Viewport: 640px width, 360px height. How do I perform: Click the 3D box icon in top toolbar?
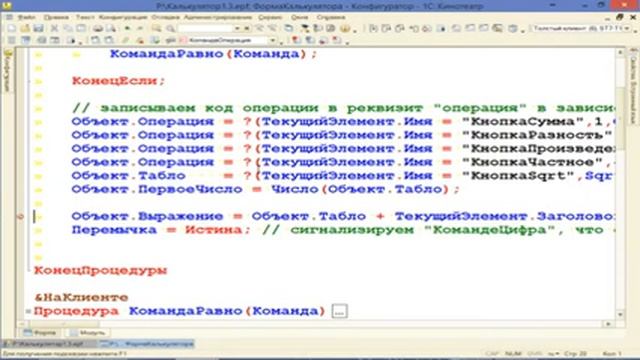click(513, 28)
